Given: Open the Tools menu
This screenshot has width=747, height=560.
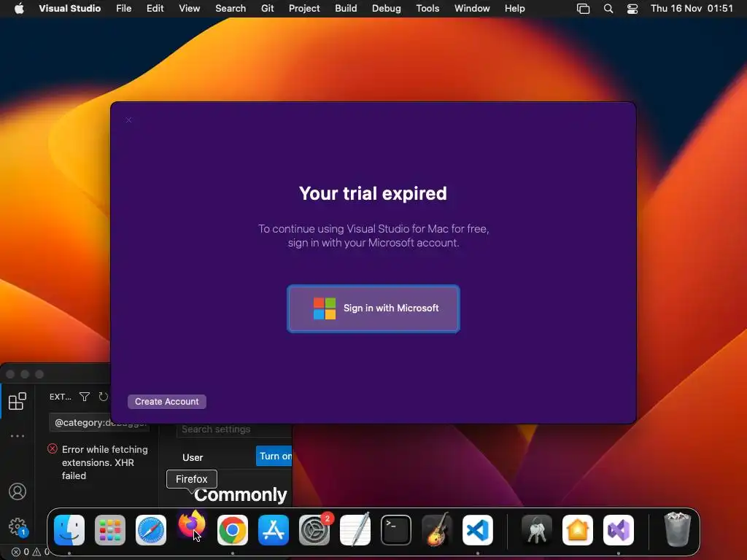Looking at the screenshot, I should tap(427, 8).
